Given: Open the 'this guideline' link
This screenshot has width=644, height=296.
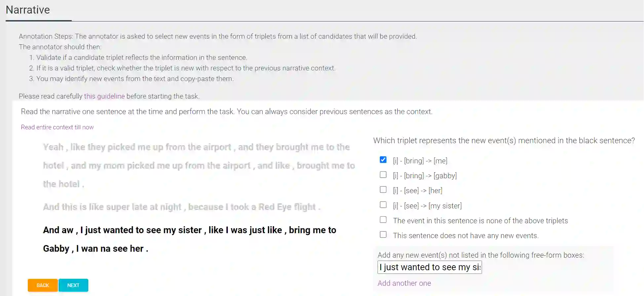Looking at the screenshot, I should [104, 96].
